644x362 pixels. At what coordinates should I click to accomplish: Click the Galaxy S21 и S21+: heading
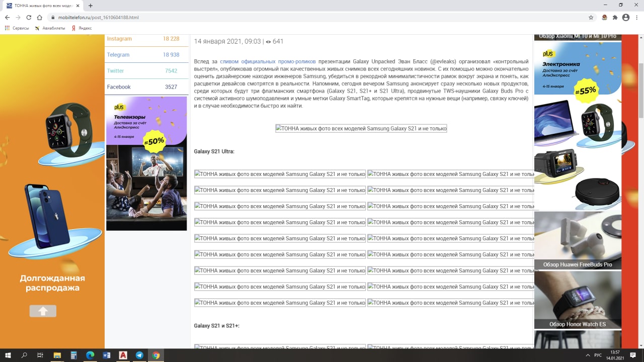click(217, 326)
